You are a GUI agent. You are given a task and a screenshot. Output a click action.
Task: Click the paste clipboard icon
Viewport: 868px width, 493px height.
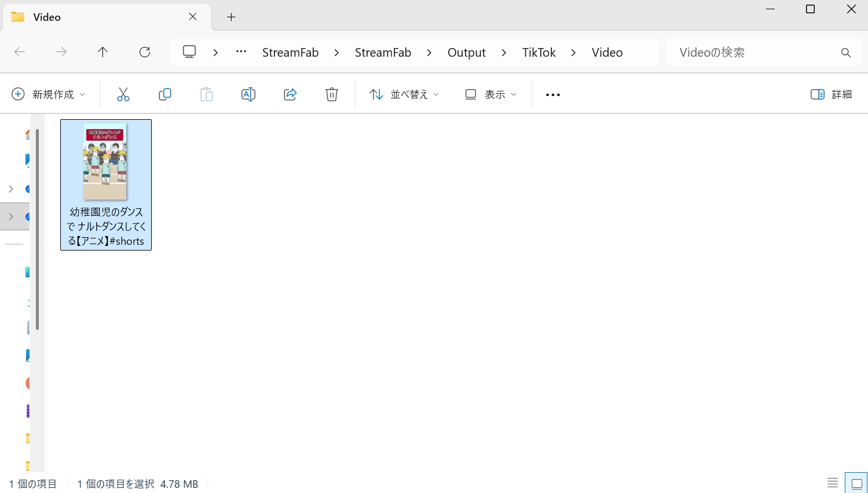tap(207, 94)
